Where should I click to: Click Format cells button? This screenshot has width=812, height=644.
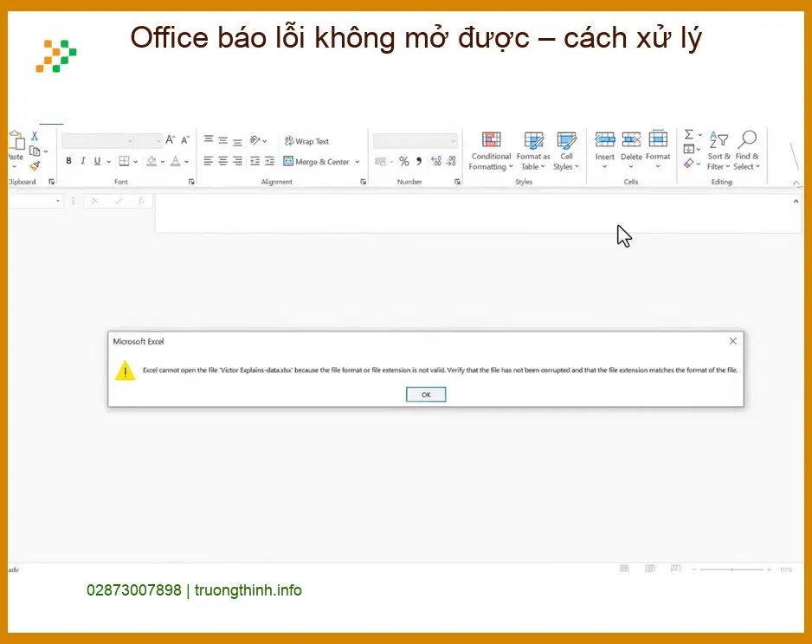[658, 150]
